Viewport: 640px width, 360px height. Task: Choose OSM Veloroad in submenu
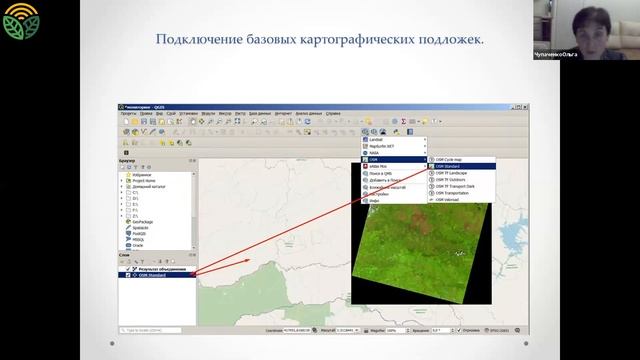click(462, 200)
